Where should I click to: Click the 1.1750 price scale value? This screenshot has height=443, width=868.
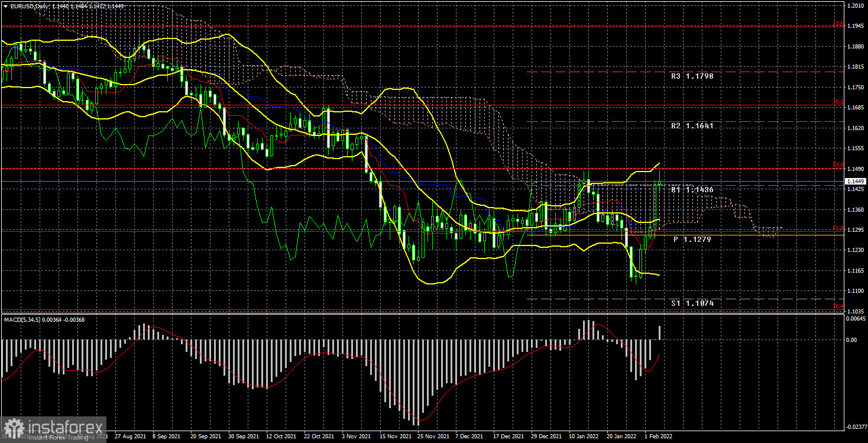856,87
